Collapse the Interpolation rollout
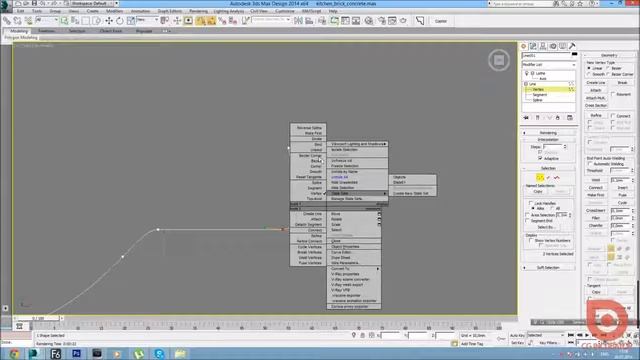This screenshot has width=640, height=360. click(548, 140)
